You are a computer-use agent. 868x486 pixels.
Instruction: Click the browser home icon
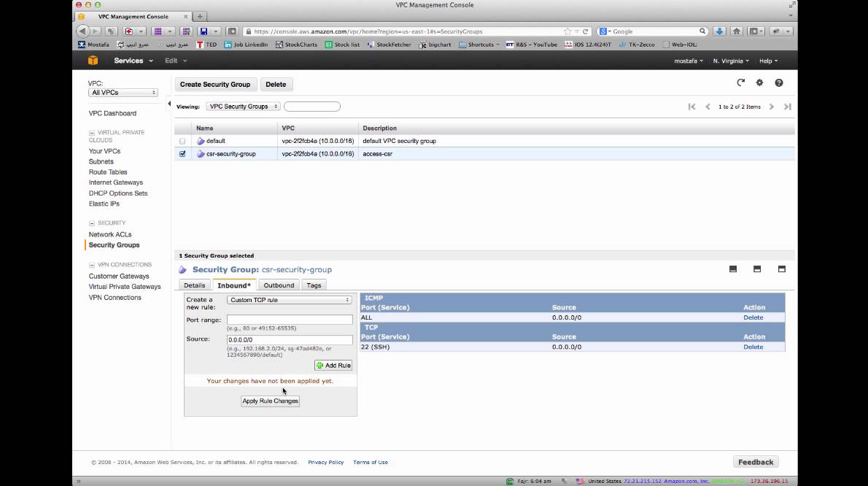[736, 31]
